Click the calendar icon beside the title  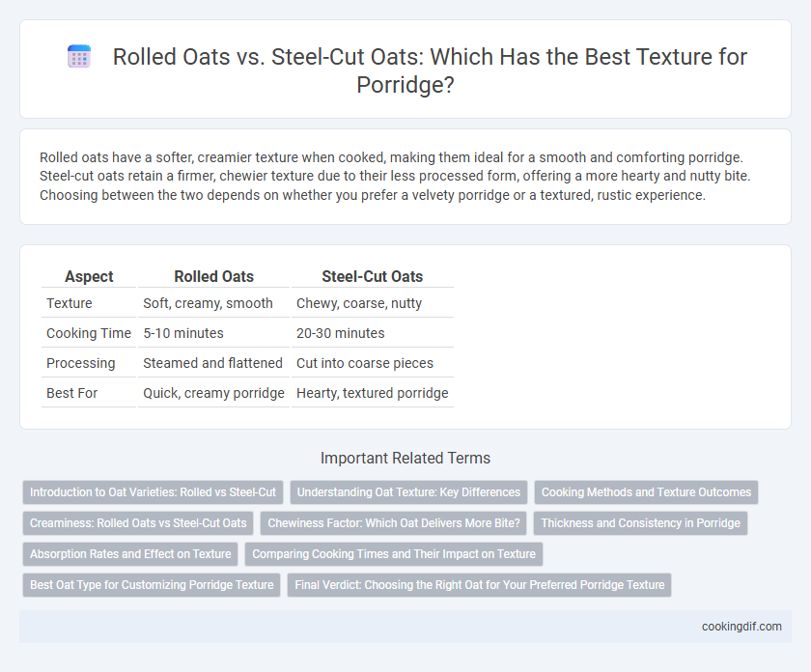click(79, 56)
